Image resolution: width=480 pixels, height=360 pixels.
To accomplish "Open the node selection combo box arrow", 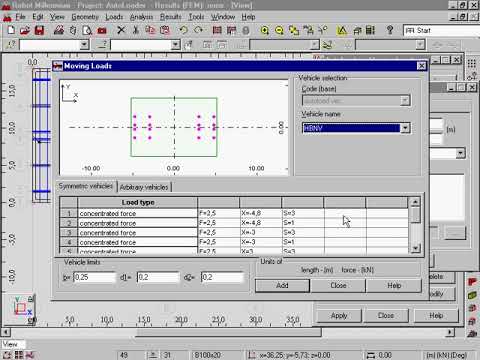I will point(84,44).
